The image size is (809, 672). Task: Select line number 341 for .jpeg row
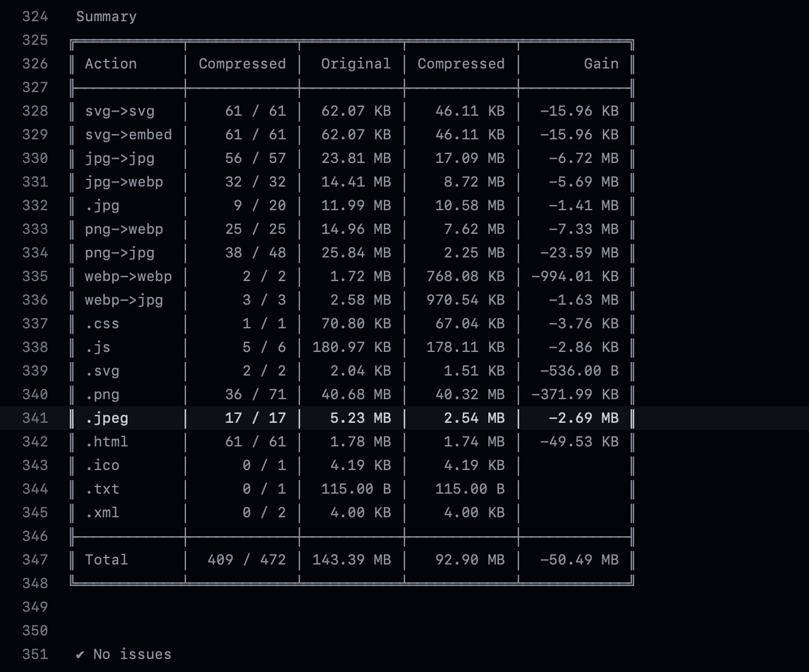click(x=35, y=418)
